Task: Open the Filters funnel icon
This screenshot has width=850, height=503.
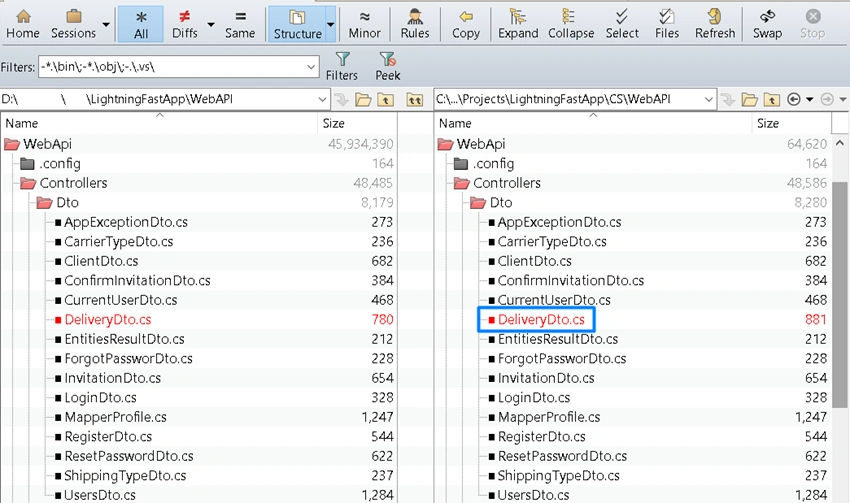Action: (342, 66)
